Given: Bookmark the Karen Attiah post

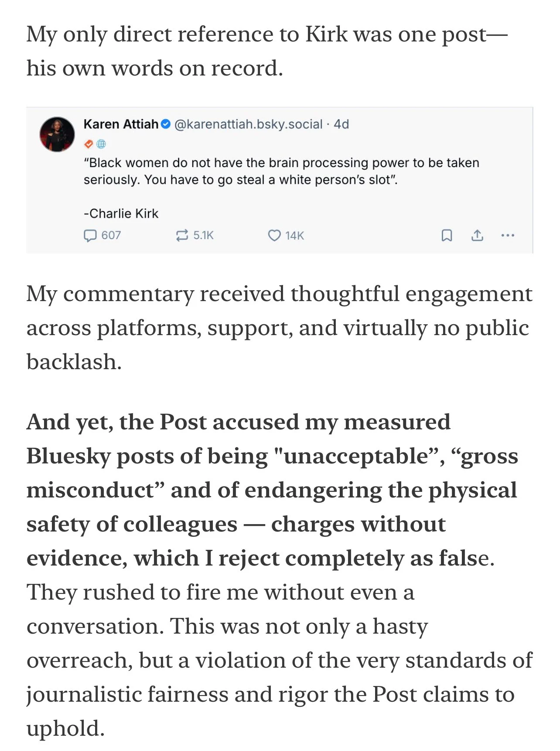Looking at the screenshot, I should click(x=447, y=236).
